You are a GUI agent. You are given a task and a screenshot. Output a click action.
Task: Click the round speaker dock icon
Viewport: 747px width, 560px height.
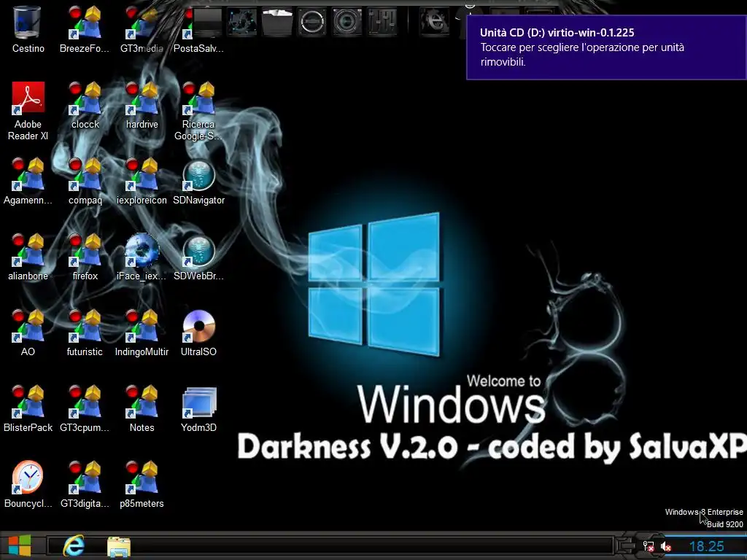[312, 21]
